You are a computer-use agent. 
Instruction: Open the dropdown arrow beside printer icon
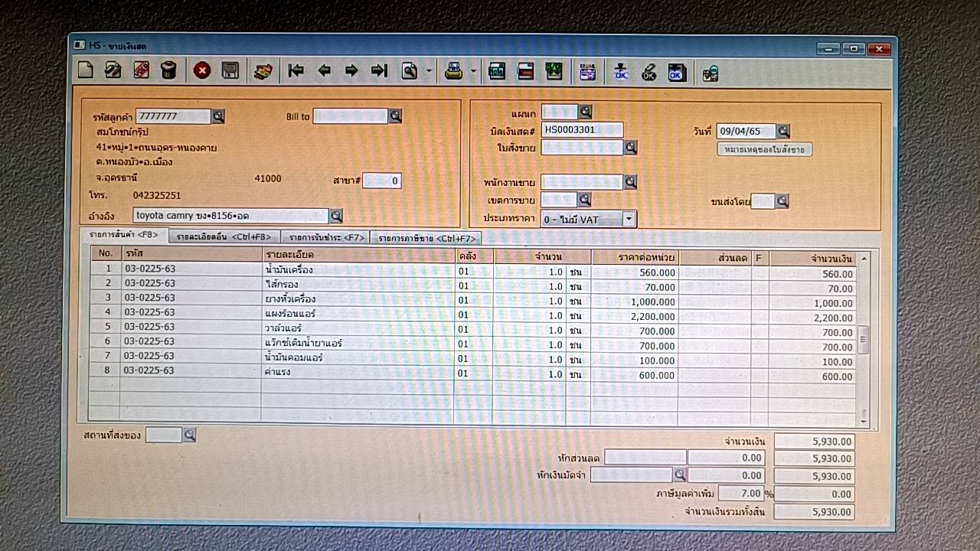click(x=473, y=72)
